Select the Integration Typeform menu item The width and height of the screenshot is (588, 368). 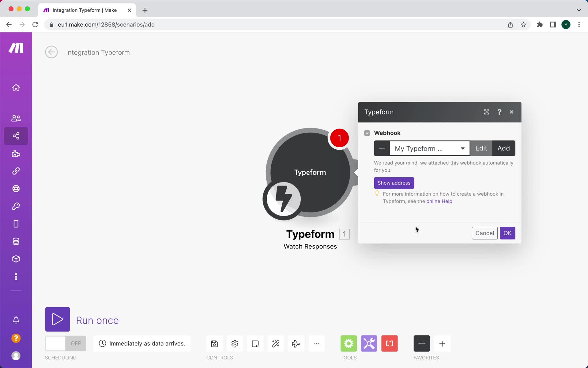coord(98,52)
